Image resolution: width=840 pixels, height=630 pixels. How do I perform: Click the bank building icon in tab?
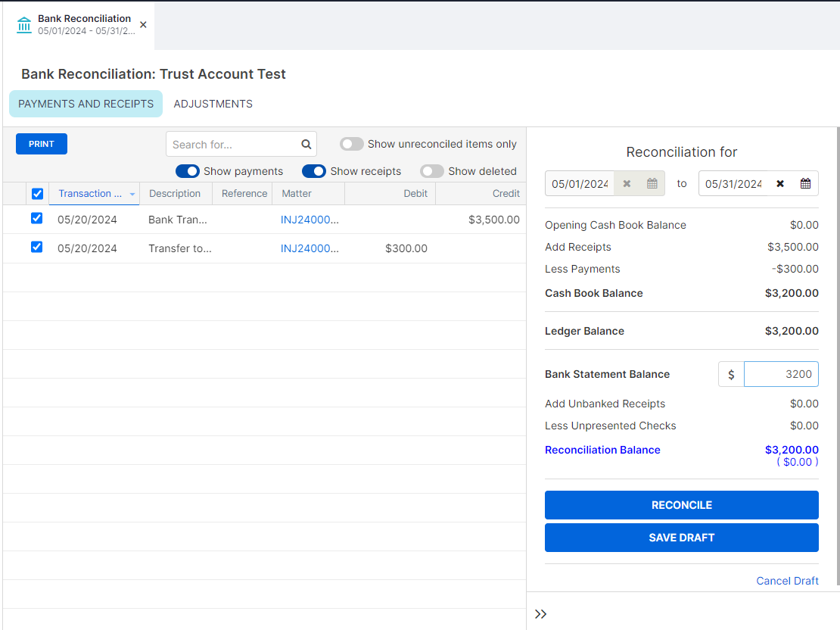click(x=24, y=25)
